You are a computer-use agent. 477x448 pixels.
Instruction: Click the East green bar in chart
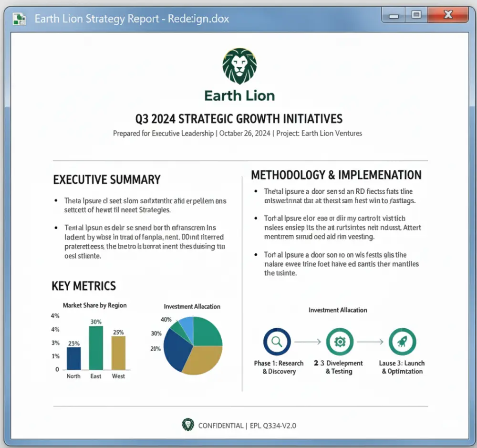(x=96, y=348)
